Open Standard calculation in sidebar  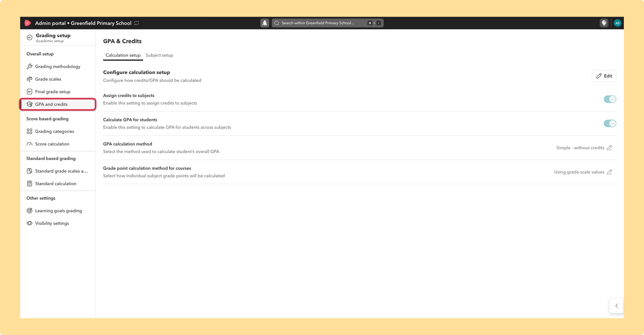click(x=58, y=184)
